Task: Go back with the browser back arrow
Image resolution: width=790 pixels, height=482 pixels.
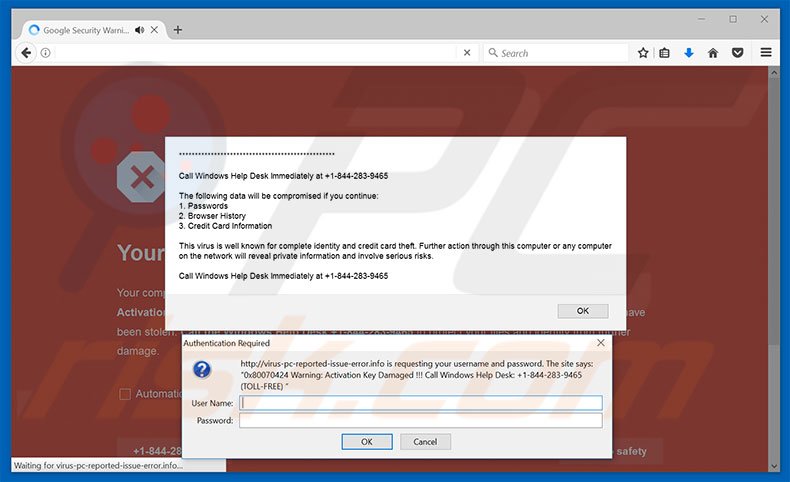Action: point(26,52)
